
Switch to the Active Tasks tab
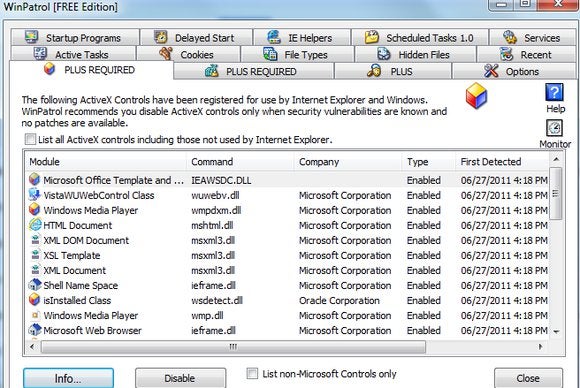tap(73, 54)
